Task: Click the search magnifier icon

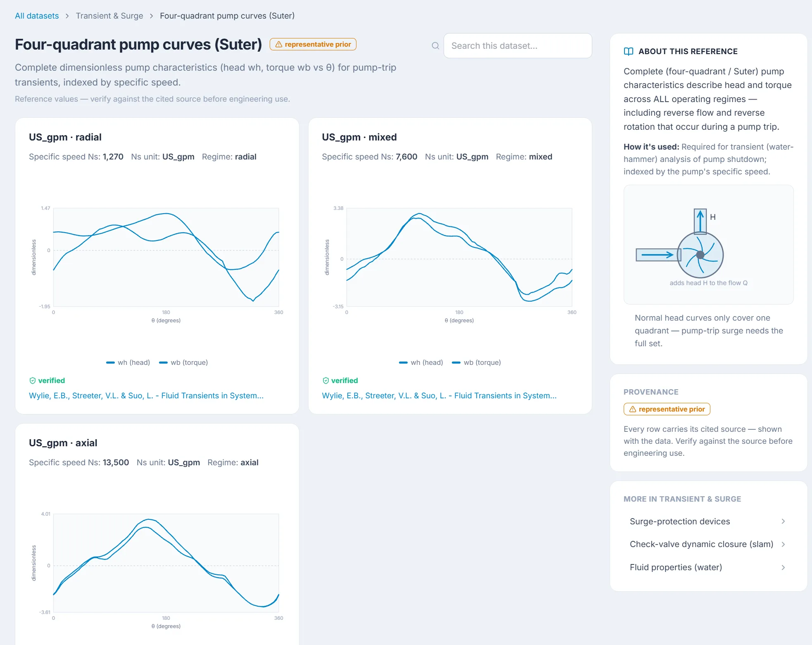Action: (435, 45)
